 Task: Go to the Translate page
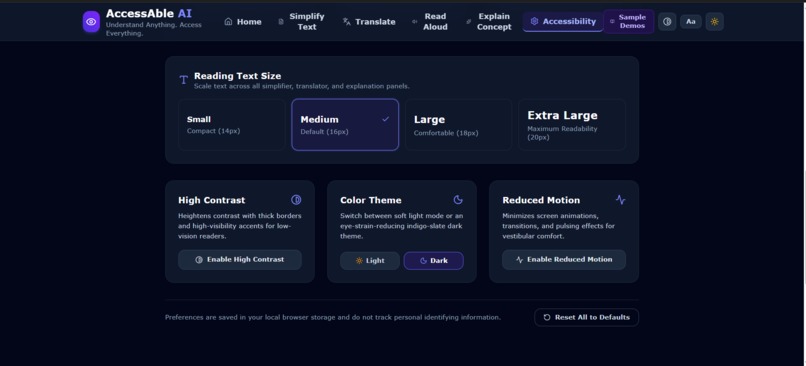pyautogui.click(x=369, y=22)
